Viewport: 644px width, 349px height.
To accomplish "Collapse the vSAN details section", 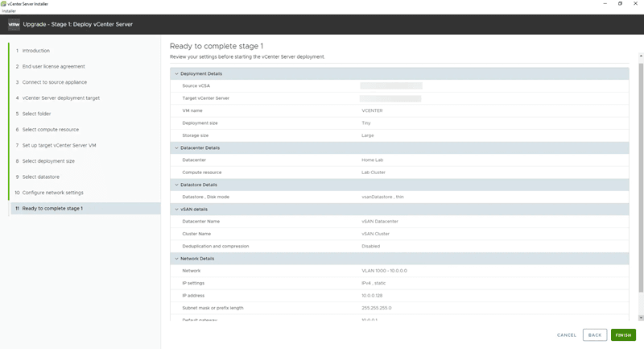I will [x=176, y=210].
